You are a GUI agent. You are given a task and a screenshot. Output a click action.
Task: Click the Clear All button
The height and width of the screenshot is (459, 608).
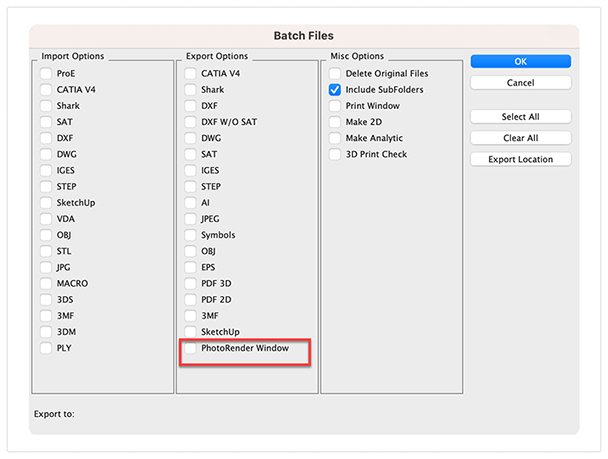click(x=520, y=138)
